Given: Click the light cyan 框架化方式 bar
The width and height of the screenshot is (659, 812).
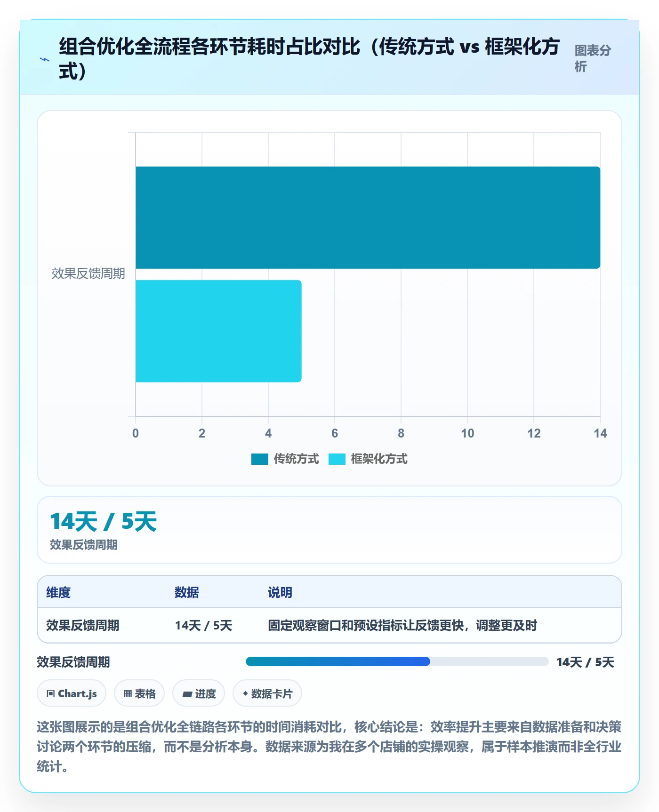Looking at the screenshot, I should point(218,331).
